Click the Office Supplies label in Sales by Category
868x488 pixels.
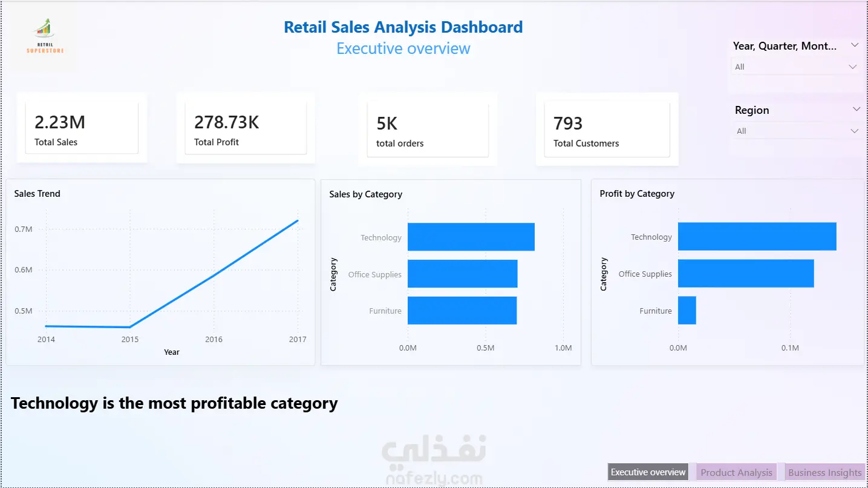pyautogui.click(x=375, y=274)
